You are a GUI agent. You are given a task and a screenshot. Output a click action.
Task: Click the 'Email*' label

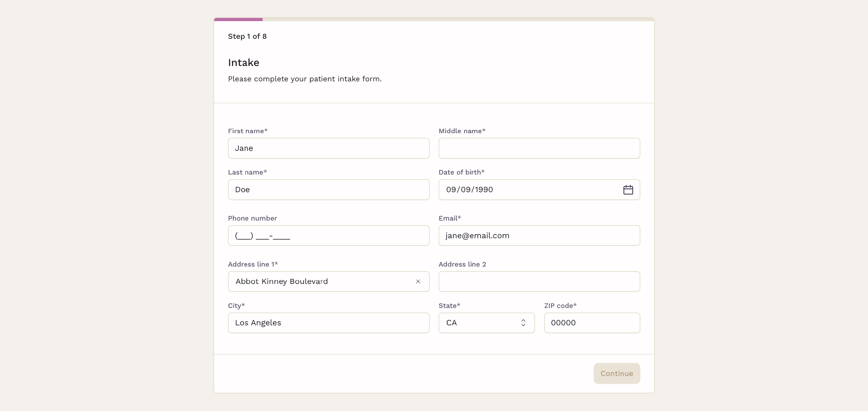[450, 218]
